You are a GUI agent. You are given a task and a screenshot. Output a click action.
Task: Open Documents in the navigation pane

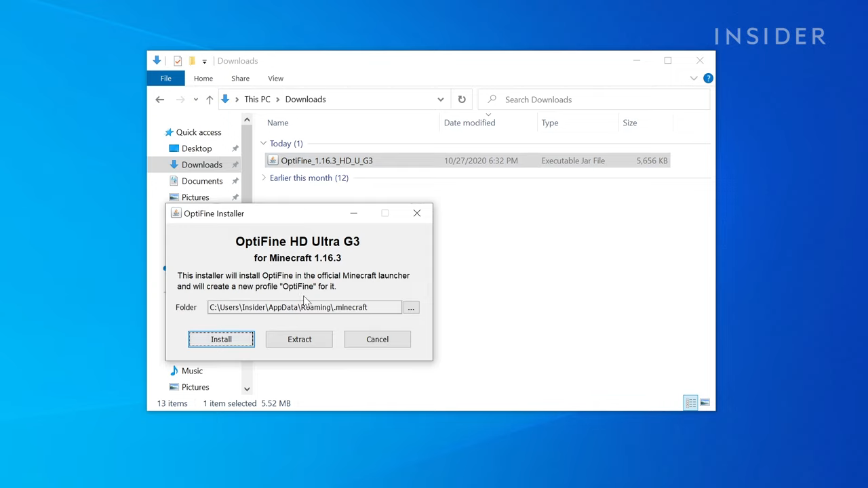[202, 181]
